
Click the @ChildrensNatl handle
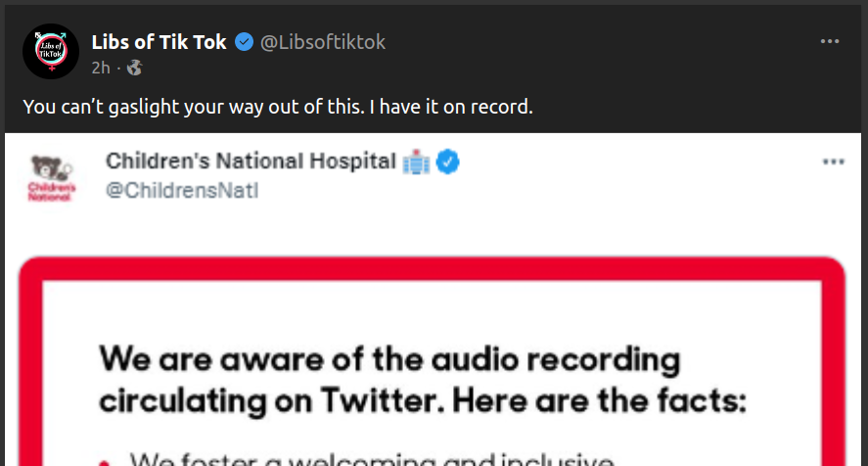pyautogui.click(x=182, y=190)
